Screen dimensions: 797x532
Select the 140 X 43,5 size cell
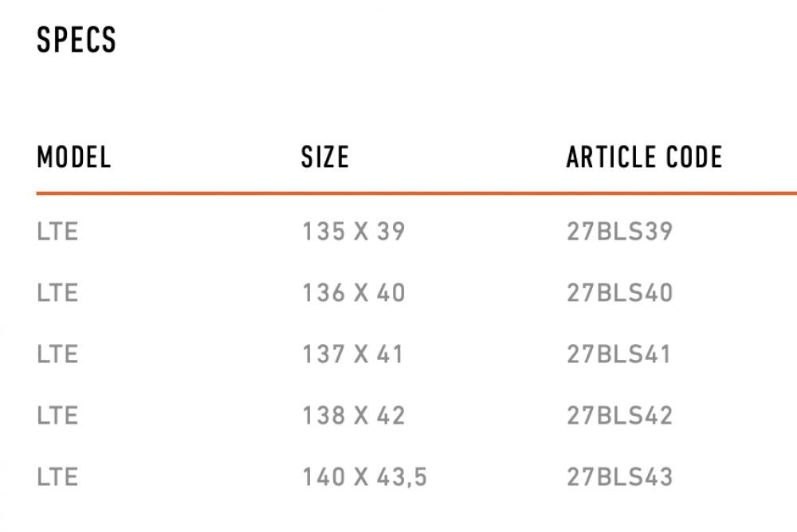click(x=365, y=477)
